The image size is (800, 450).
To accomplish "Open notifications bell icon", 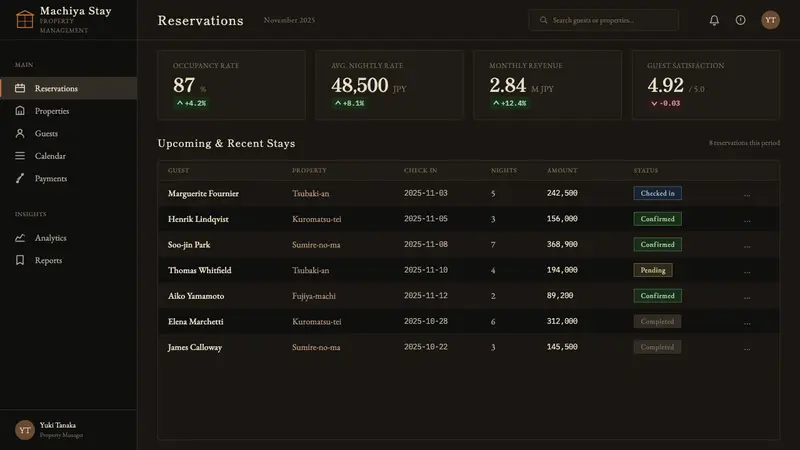I will [714, 20].
